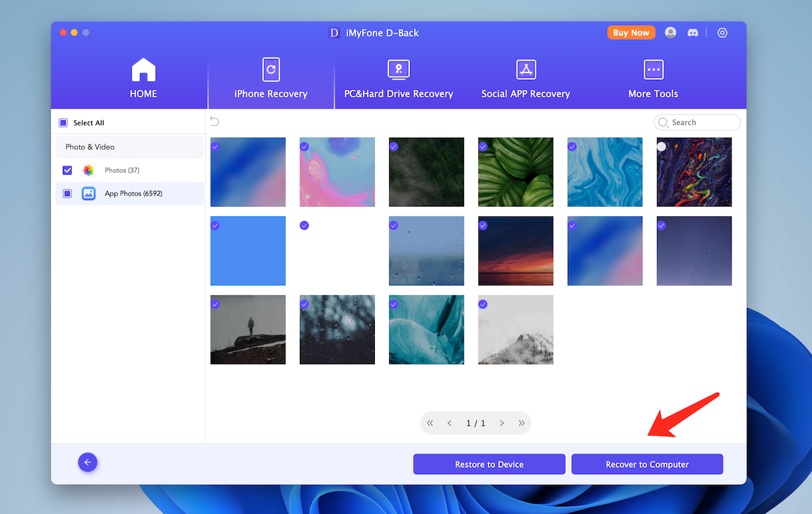Open the teal ice formation thumbnail

tap(426, 329)
